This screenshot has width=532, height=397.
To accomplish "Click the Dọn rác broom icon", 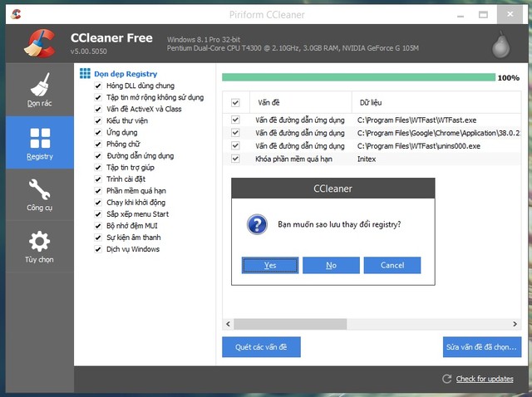I will 39,86.
